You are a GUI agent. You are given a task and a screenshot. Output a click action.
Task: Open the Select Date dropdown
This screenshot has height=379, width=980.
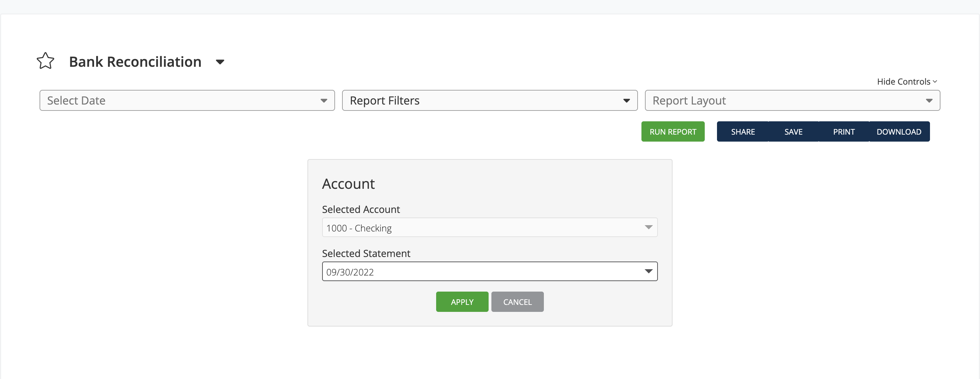pos(187,100)
